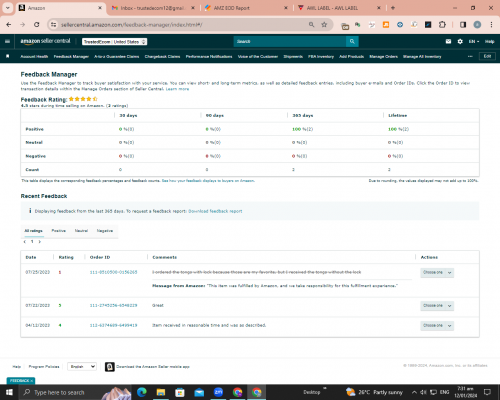The image size is (500, 400).
Task: Bookmark this page with the star icon
Action: click(x=324, y=25)
